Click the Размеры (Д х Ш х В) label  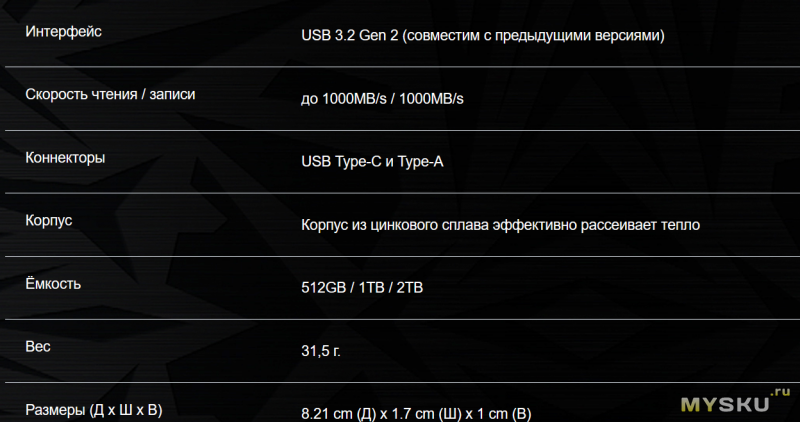[93, 409]
